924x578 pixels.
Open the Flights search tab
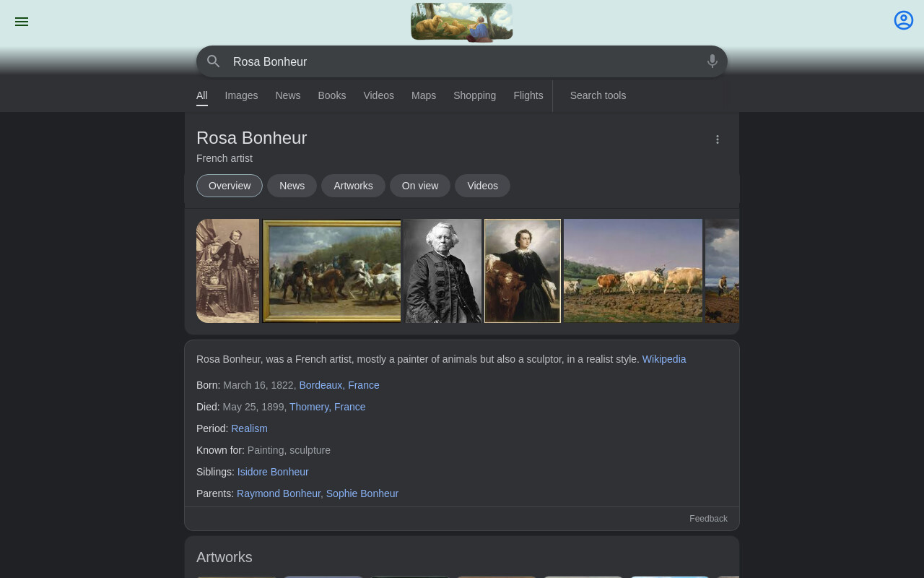(x=528, y=95)
